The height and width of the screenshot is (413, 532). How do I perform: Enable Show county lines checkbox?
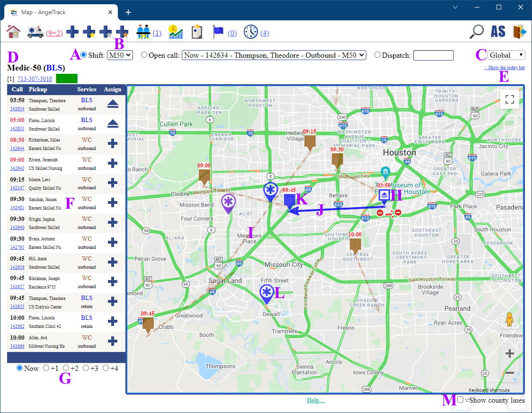point(460,400)
